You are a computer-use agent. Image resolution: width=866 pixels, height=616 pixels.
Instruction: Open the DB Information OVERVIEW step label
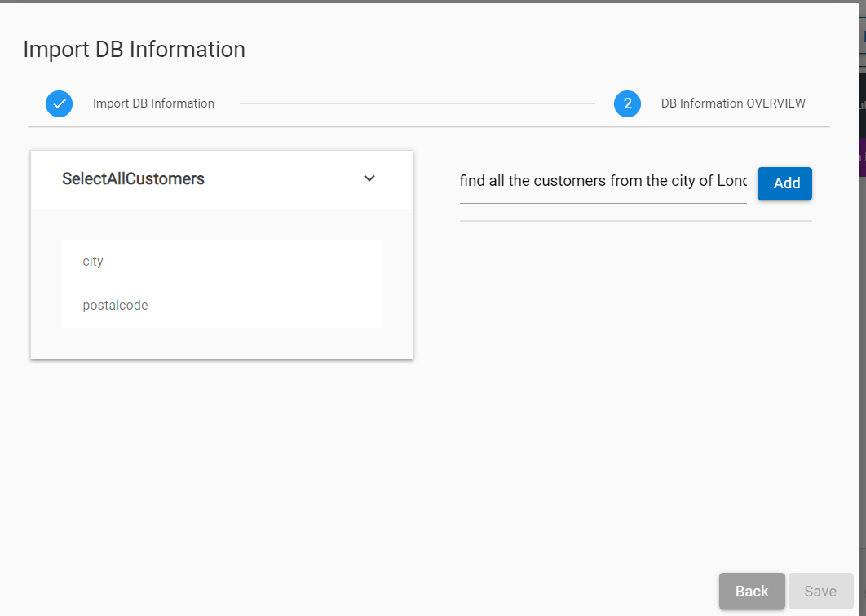coord(733,103)
